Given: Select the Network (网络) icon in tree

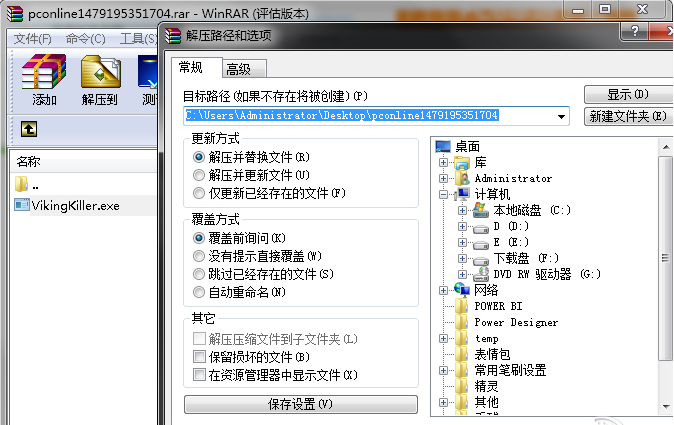Looking at the screenshot, I should (461, 290).
